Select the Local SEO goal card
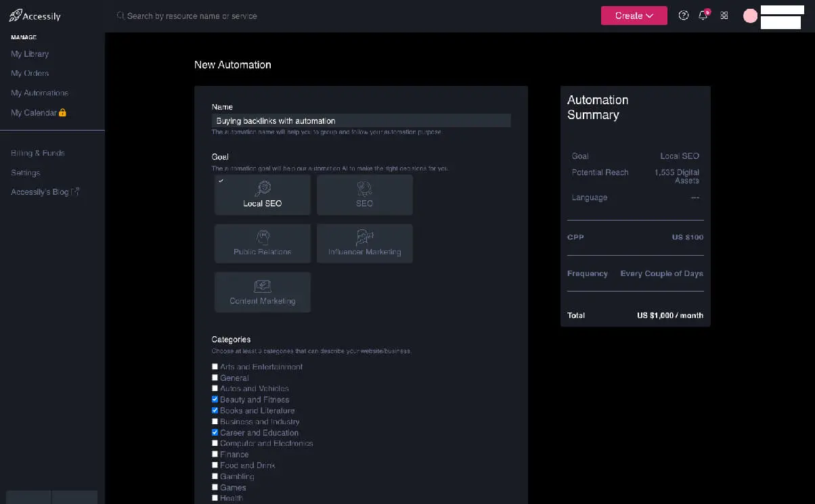Viewport: 815px width, 504px height. coord(263,195)
